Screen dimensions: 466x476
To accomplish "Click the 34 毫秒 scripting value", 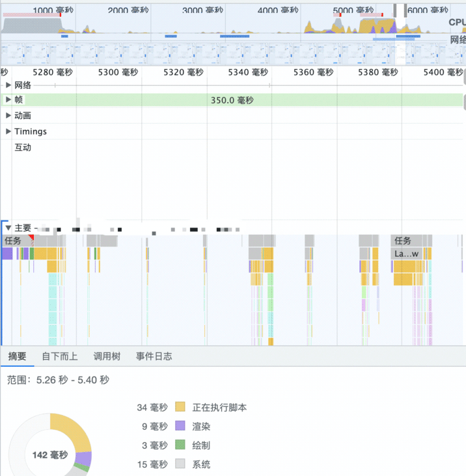I will [152, 407].
